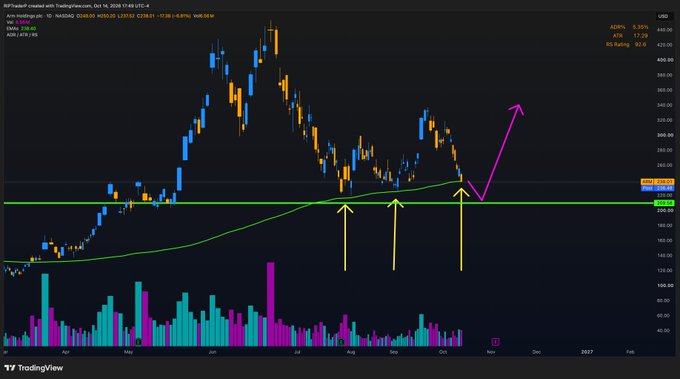
Task: Click the May label on time axis
Action: click(128, 352)
